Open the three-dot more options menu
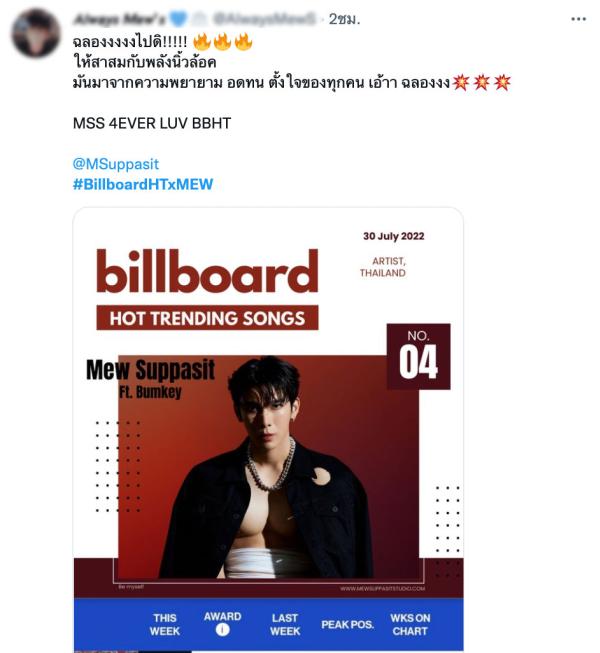This screenshot has width=600, height=653. pos(578,19)
